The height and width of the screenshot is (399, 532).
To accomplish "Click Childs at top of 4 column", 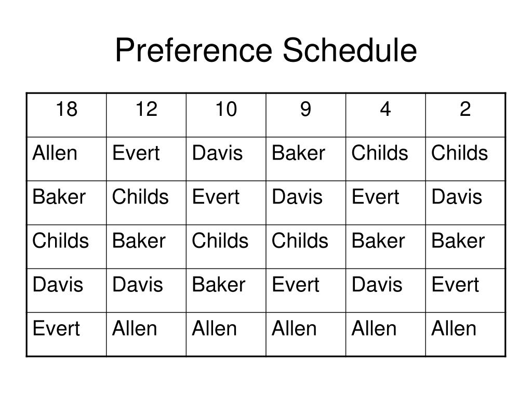I will coord(380,153).
